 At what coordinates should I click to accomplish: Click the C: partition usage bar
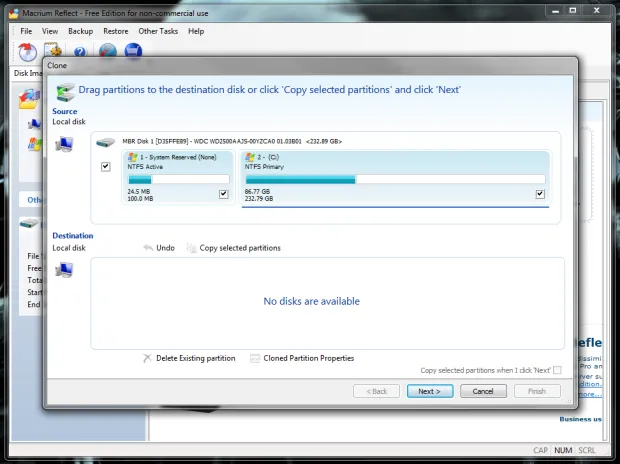(394, 180)
